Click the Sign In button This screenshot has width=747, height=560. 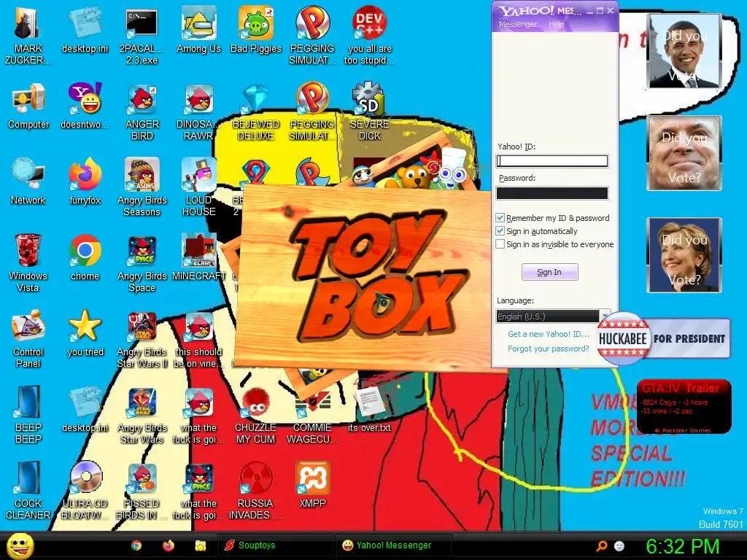(x=549, y=272)
